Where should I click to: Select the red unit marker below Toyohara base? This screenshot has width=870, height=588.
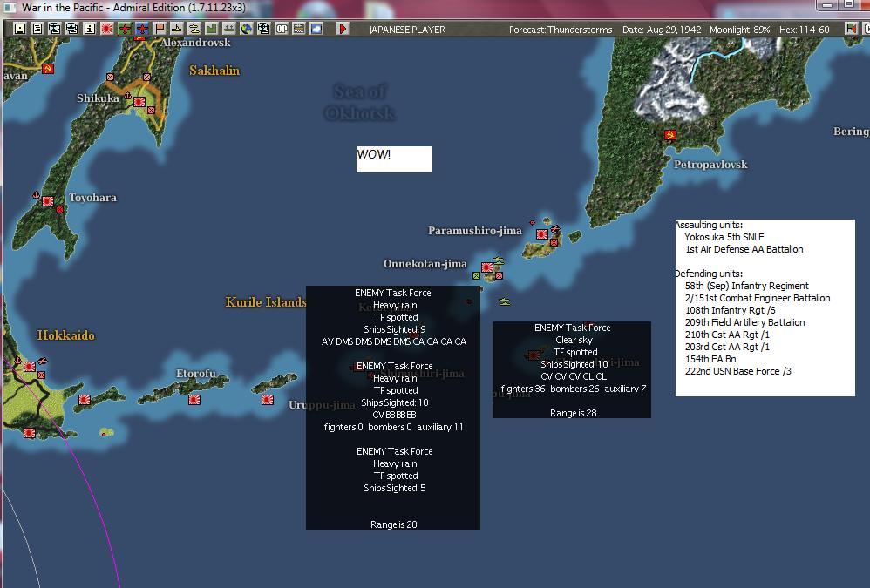(x=59, y=209)
